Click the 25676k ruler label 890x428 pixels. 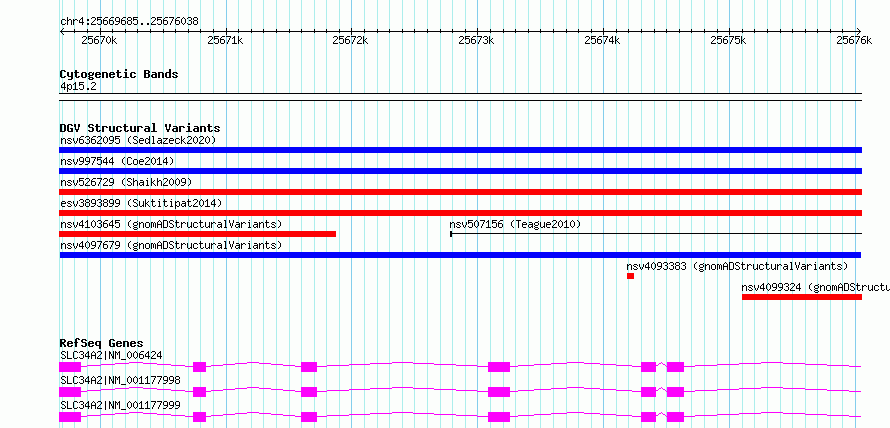pos(854,40)
